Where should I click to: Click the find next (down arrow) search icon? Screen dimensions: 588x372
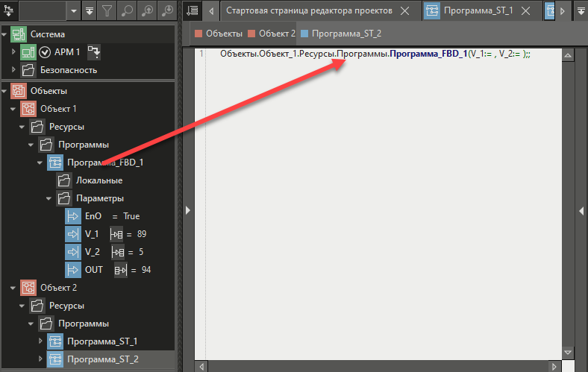(x=167, y=11)
